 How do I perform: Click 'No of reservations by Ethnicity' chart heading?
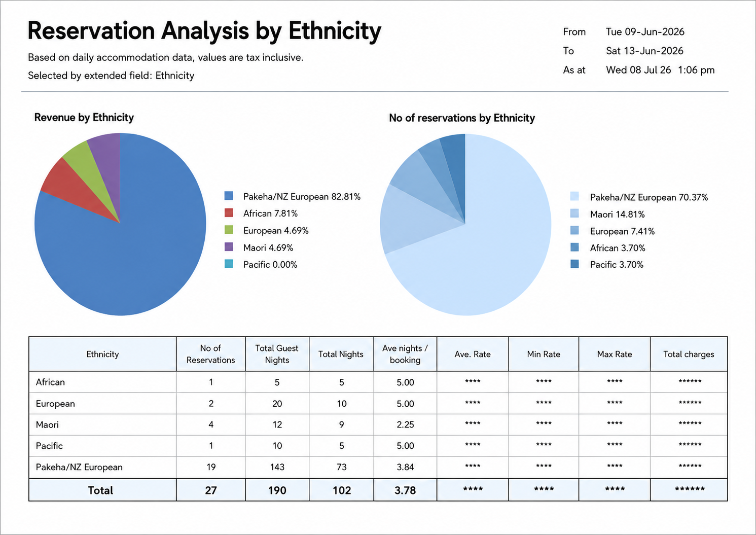pyautogui.click(x=462, y=118)
